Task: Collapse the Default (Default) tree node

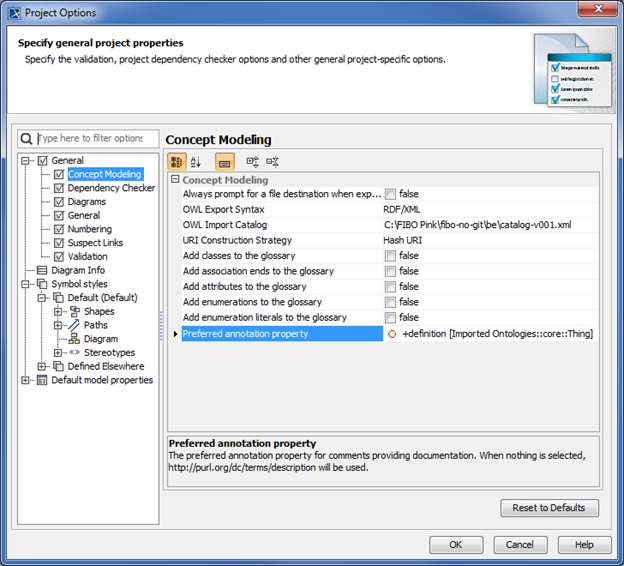Action: (41, 298)
